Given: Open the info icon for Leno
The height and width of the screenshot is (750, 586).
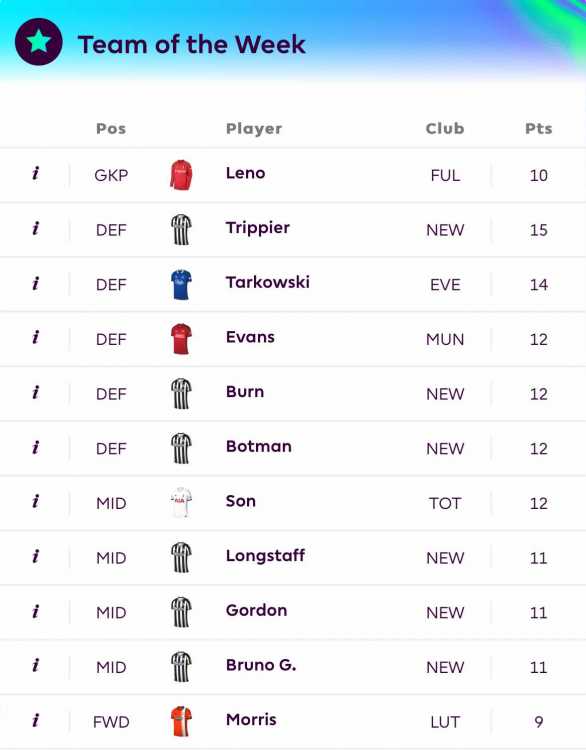Looking at the screenshot, I should (35, 173).
